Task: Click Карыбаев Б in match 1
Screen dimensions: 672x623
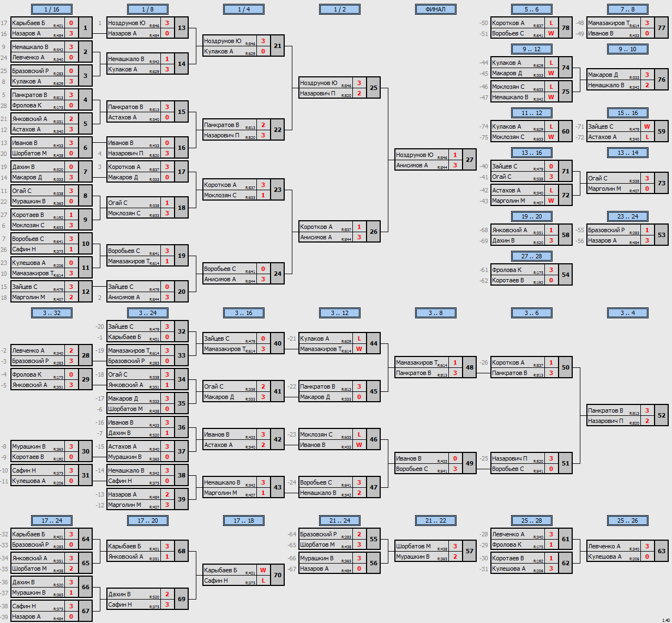Action: point(28,23)
